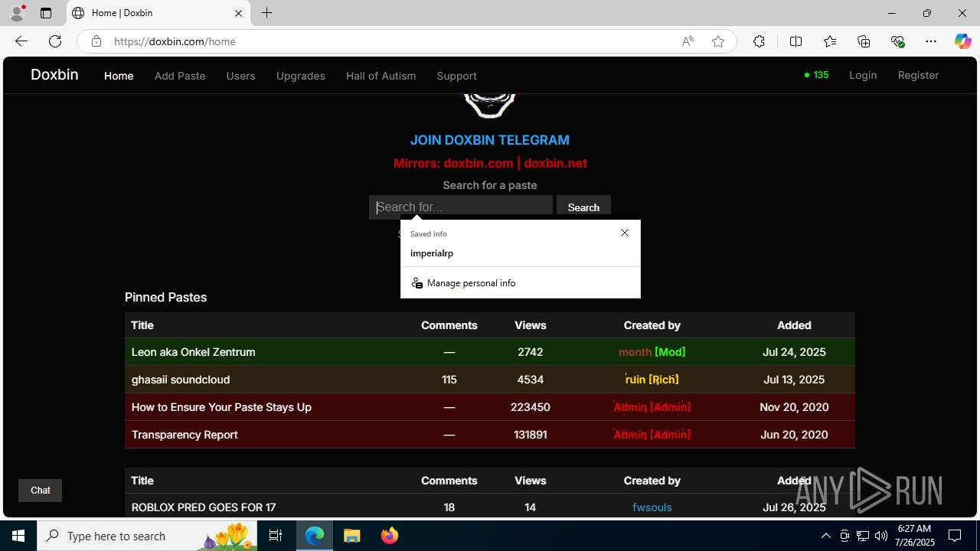Open 'How to Ensure Your Paste Stays Up'
The height and width of the screenshot is (551, 980).
coord(221,407)
